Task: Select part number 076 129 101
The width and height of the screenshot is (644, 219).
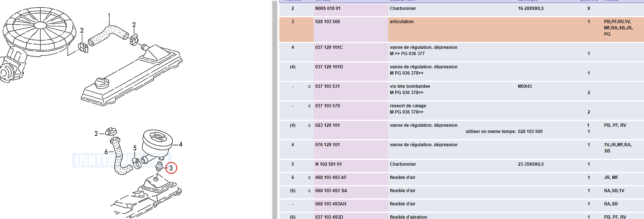Action: pyautogui.click(x=327, y=145)
